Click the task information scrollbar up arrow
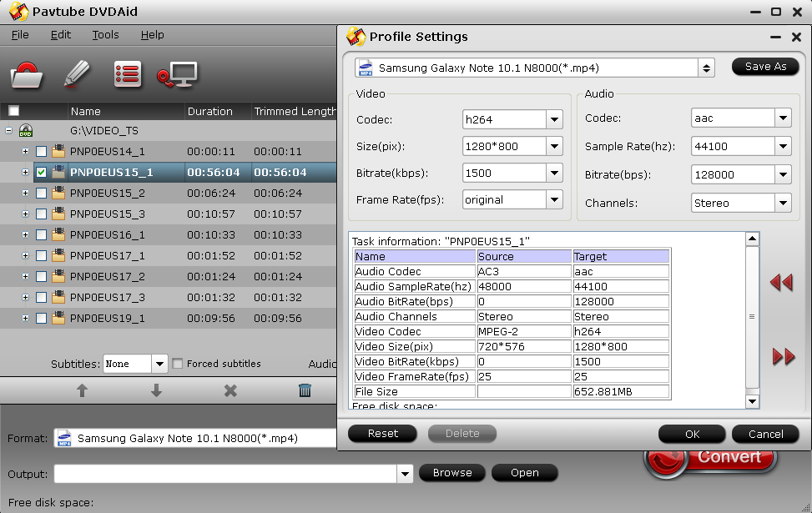This screenshot has width=812, height=513. click(x=752, y=239)
